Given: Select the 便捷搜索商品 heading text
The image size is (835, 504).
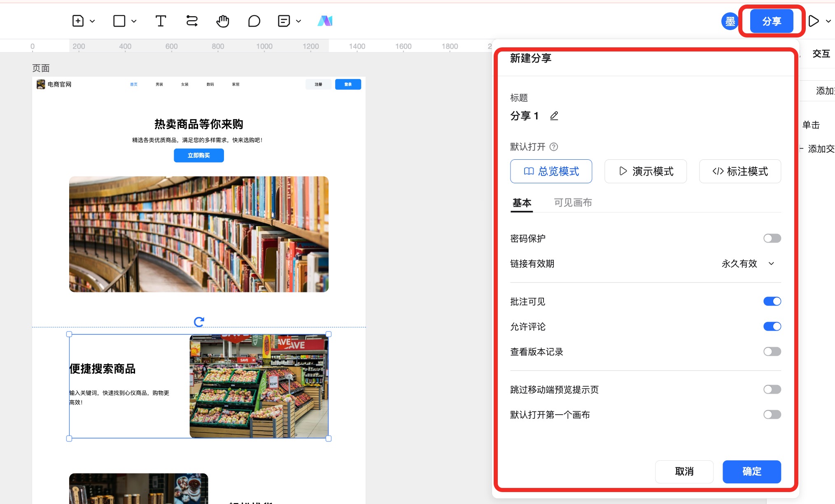Looking at the screenshot, I should tap(103, 369).
